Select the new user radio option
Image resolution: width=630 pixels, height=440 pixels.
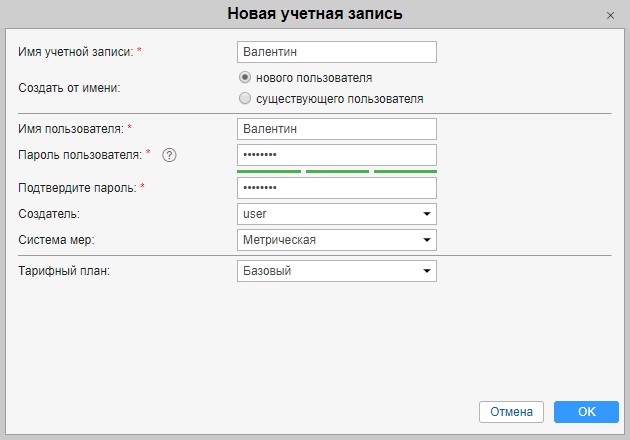[245, 77]
